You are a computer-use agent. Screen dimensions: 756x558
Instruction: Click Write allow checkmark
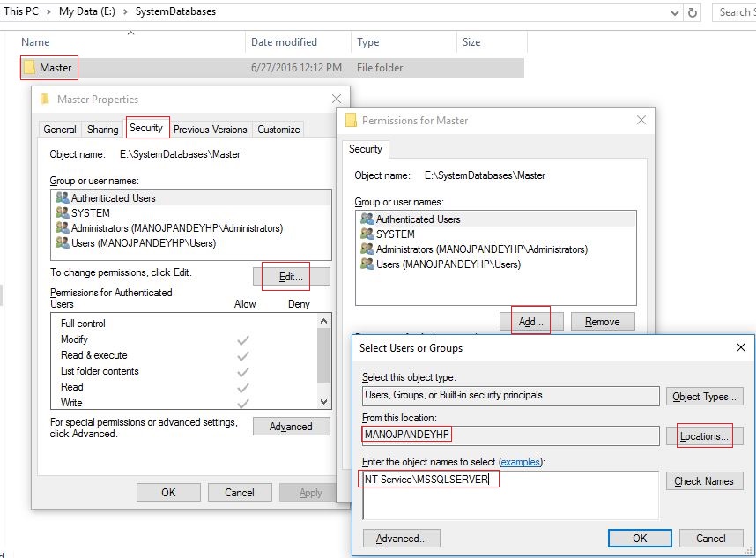click(x=243, y=403)
